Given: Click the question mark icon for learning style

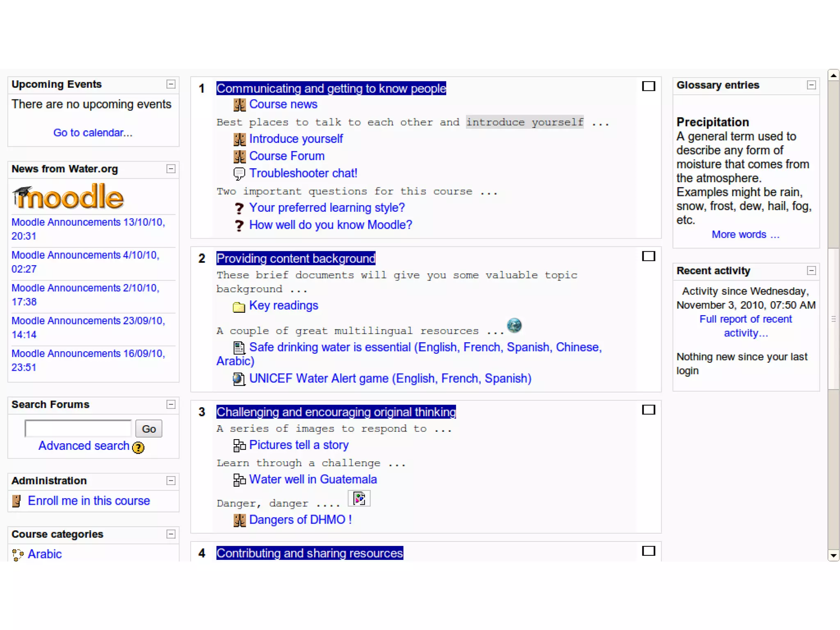Looking at the screenshot, I should click(239, 208).
